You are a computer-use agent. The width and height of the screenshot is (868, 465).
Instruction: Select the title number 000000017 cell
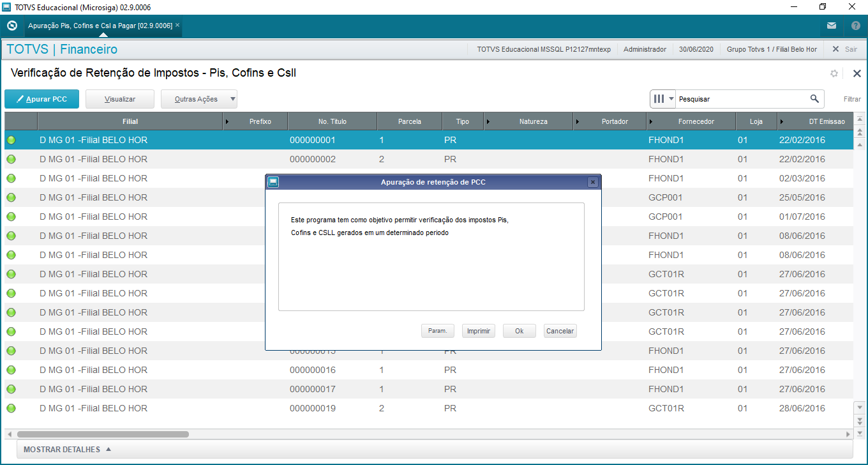tap(313, 389)
